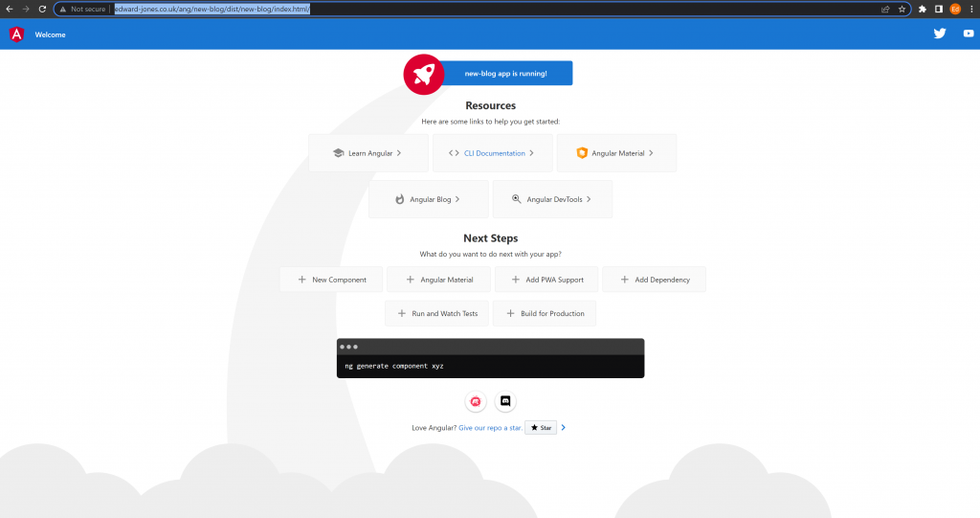This screenshot has height=518, width=980.
Task: Bookmark this page with star icon
Action: 902,9
